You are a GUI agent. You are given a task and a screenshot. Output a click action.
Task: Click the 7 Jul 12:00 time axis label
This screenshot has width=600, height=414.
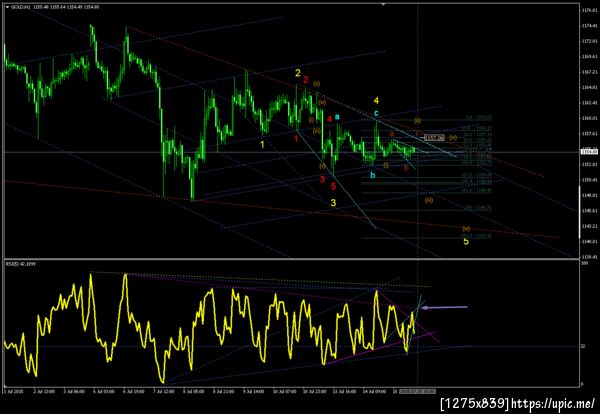click(x=163, y=391)
